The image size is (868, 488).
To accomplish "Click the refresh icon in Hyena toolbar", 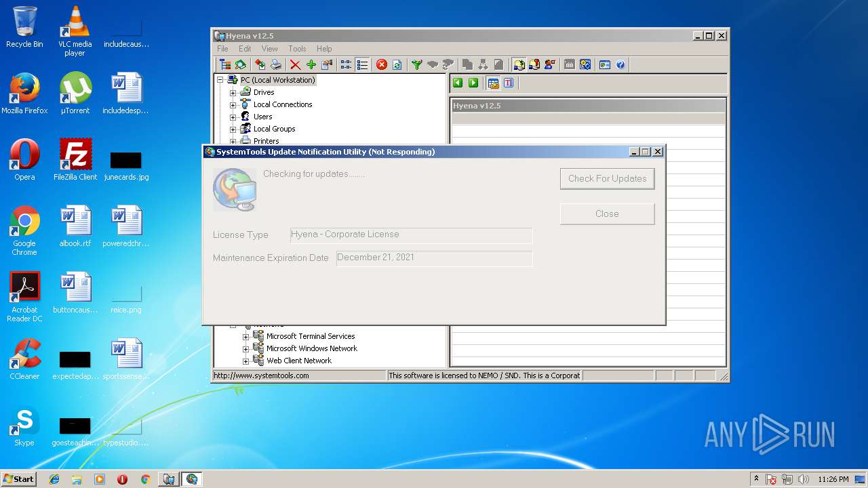I will coord(397,64).
